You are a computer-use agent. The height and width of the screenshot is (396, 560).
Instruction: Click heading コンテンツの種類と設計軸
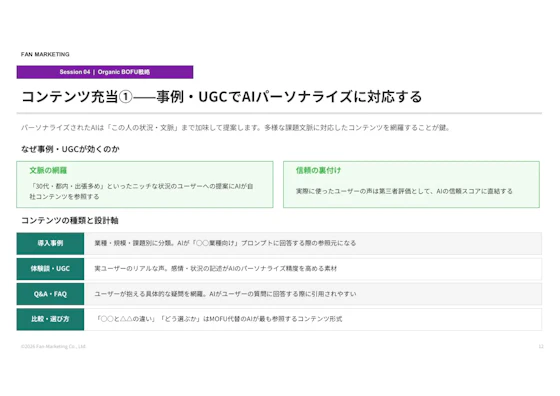coord(70,220)
